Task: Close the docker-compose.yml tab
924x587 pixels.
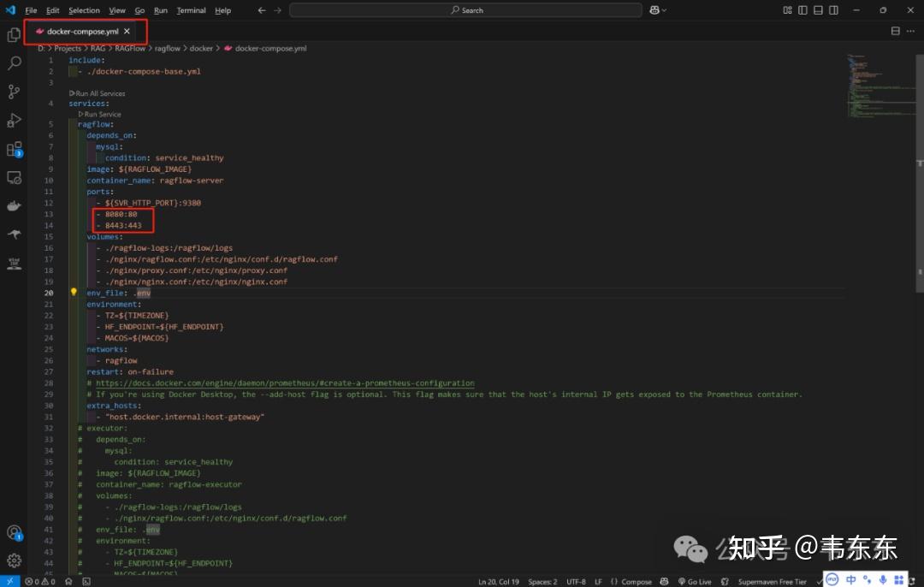Action: point(127,32)
